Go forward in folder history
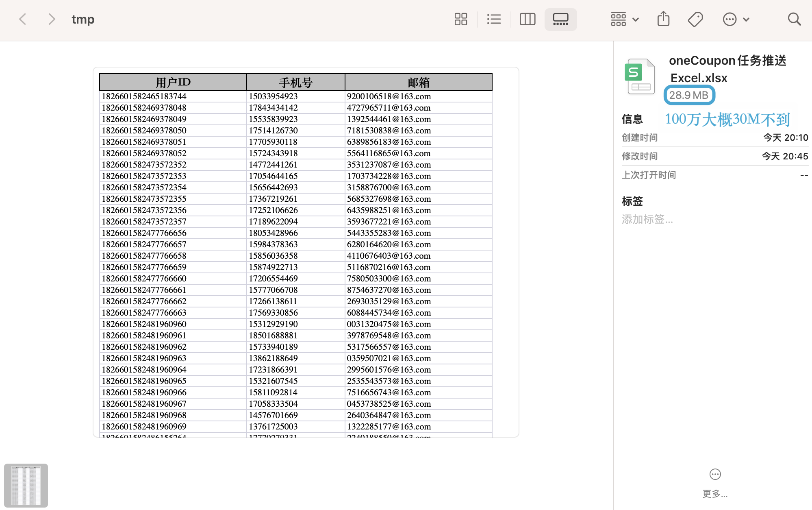Image resolution: width=812 pixels, height=510 pixels. pos(51,19)
